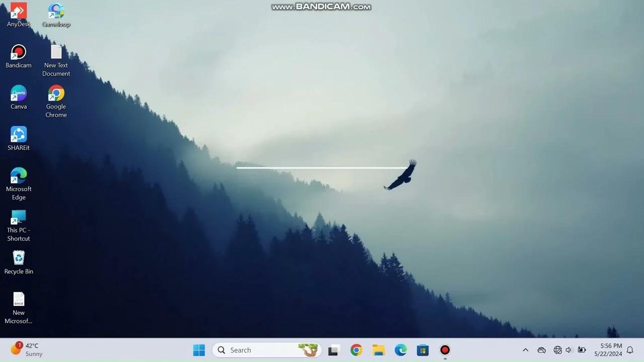
Task: Open File Explorer from the taskbar
Action: [x=378, y=350]
